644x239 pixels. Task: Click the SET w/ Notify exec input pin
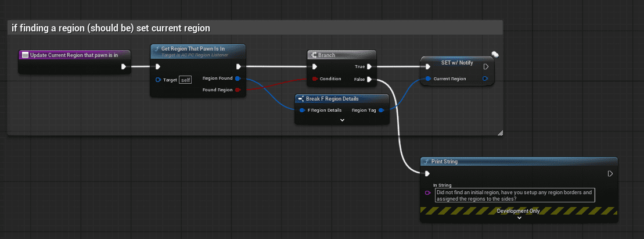428,67
